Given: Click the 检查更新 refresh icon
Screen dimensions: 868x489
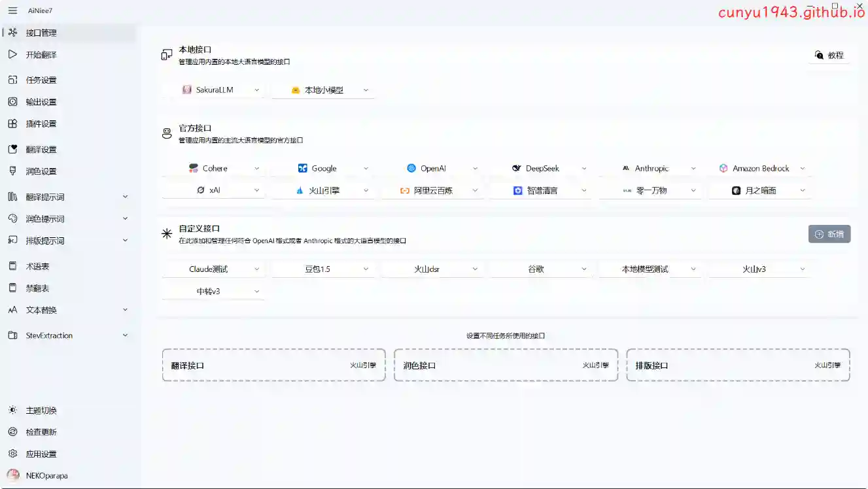Looking at the screenshot, I should (12, 432).
